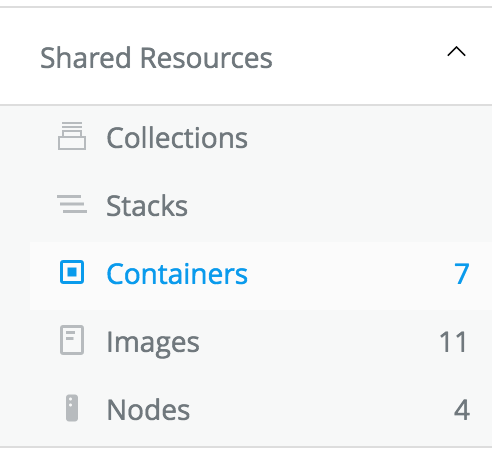
Task: Click the Shared Resources header title
Action: 156,58
